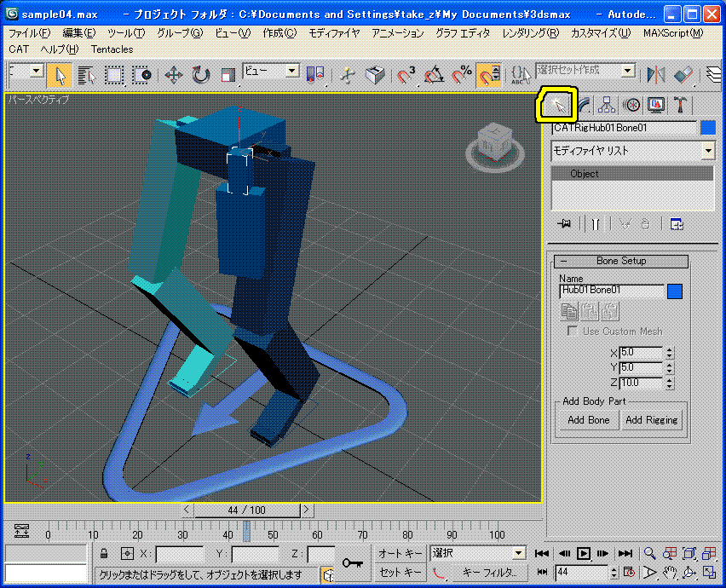Click the X size spinner arrows
726x588 pixels.
(x=670, y=352)
